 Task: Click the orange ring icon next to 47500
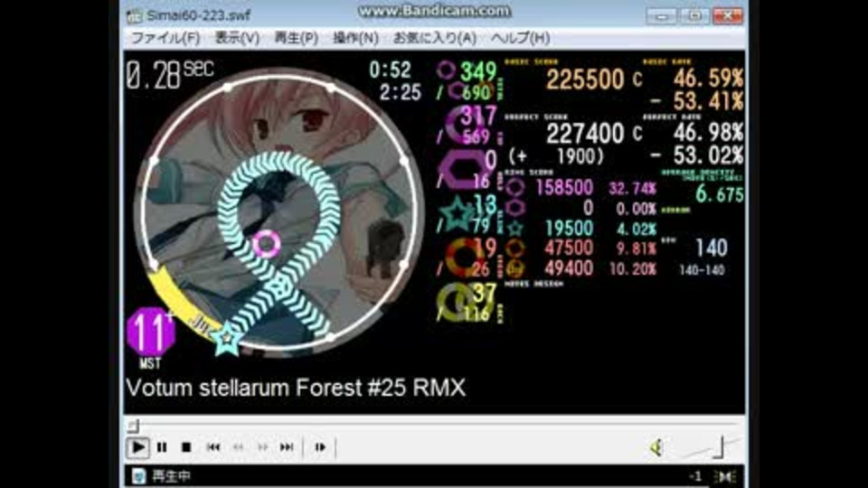click(x=514, y=248)
